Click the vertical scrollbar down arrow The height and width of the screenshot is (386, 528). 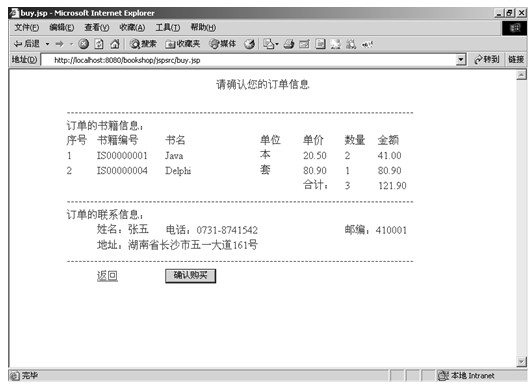pos(521,361)
